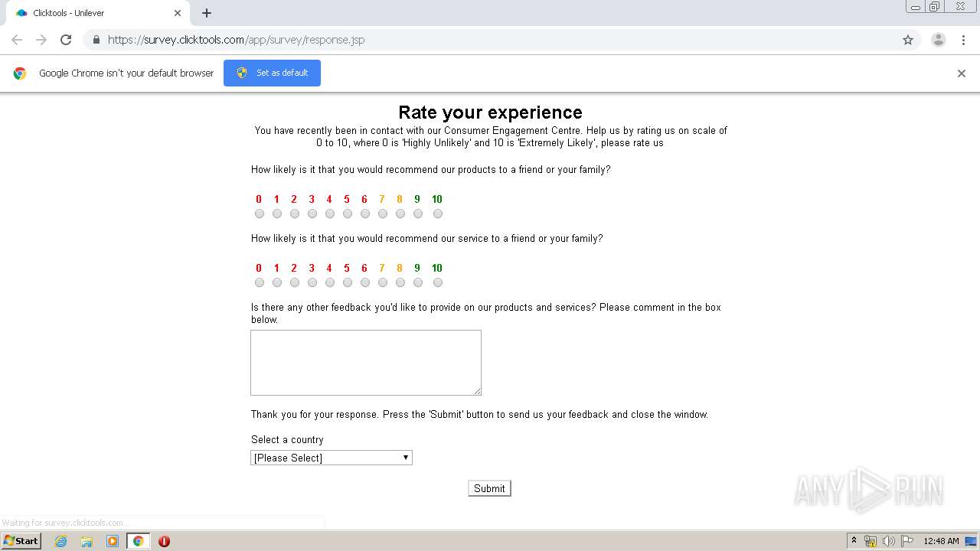Close the Clicktools - Unilever tab

coord(178,13)
